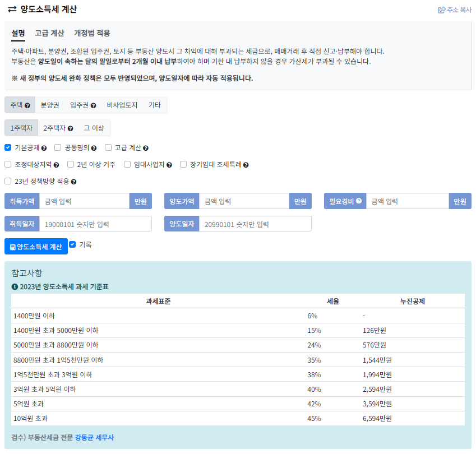Viewport: 476px width, 454px height.
Task: Click the 3억원 초과 5억원 이하 row
Action: (x=238, y=389)
